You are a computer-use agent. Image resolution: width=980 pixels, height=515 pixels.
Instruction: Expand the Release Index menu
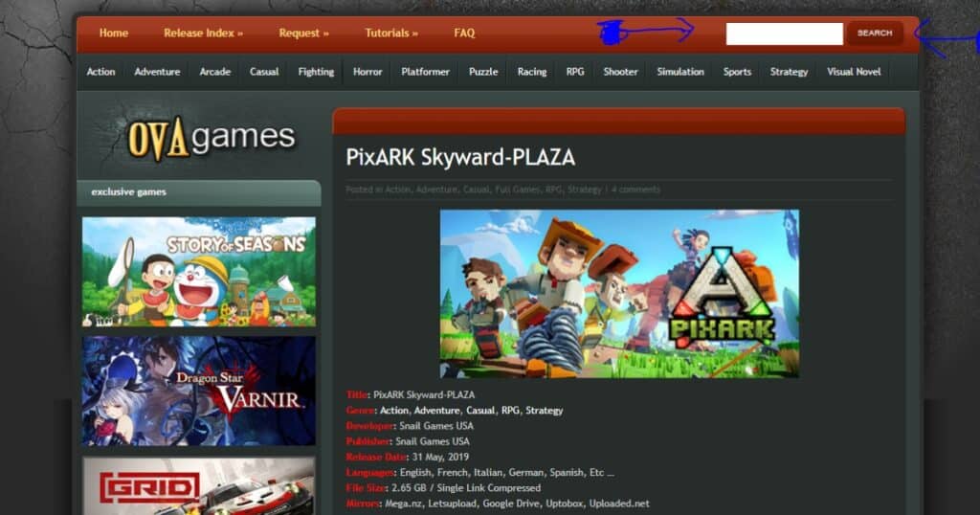[203, 34]
